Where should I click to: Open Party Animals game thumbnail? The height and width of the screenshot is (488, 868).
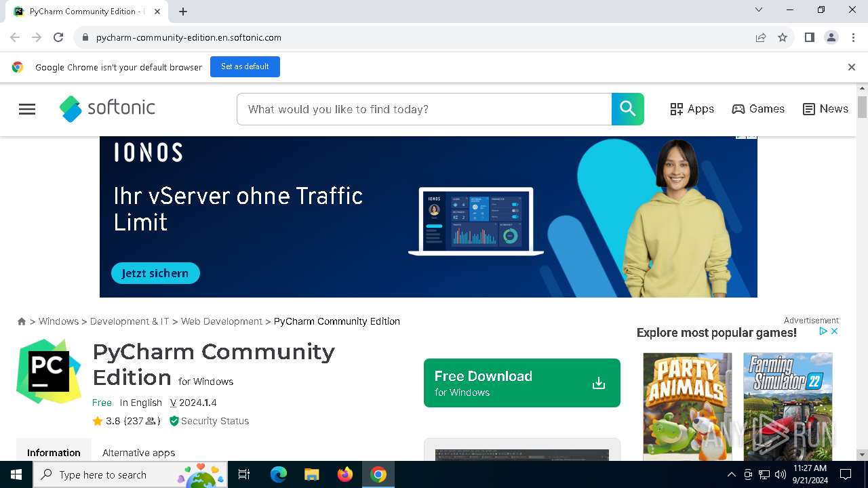tap(688, 406)
